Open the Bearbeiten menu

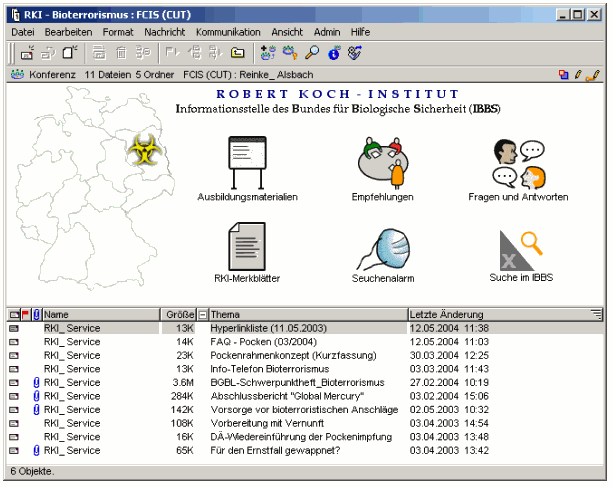coord(69,32)
